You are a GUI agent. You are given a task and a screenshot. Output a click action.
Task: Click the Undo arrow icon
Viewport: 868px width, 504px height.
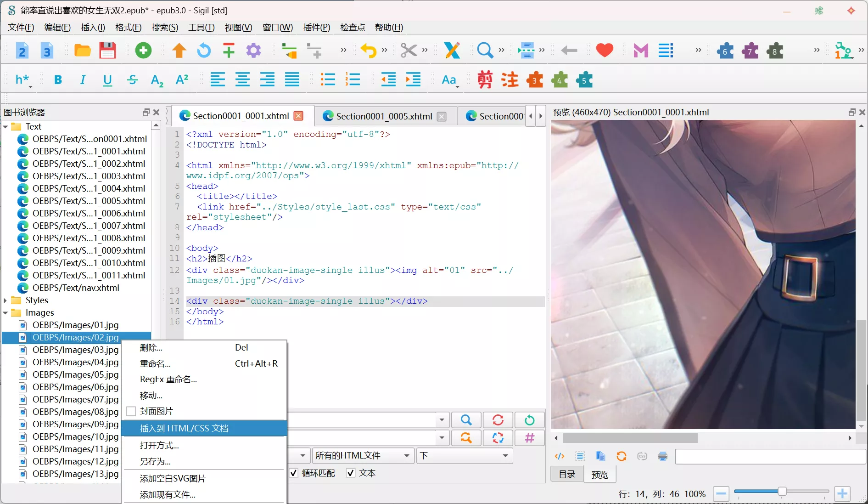pos(368,51)
